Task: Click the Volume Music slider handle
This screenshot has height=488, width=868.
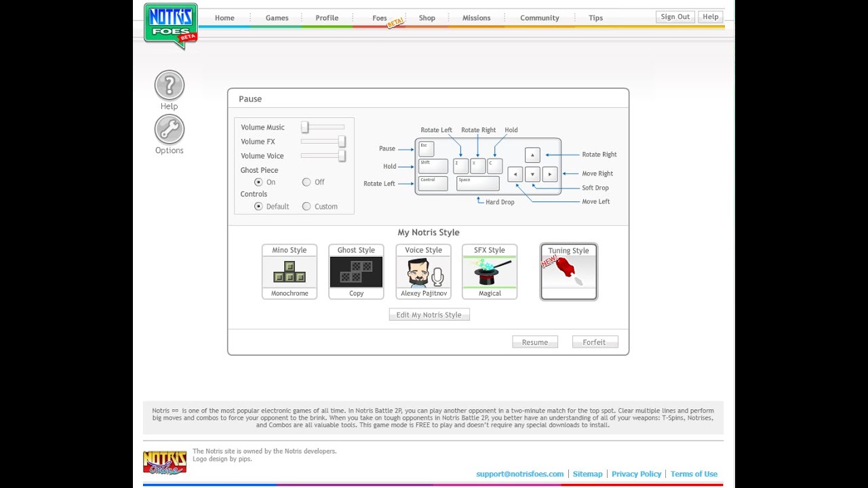Action: (x=305, y=127)
